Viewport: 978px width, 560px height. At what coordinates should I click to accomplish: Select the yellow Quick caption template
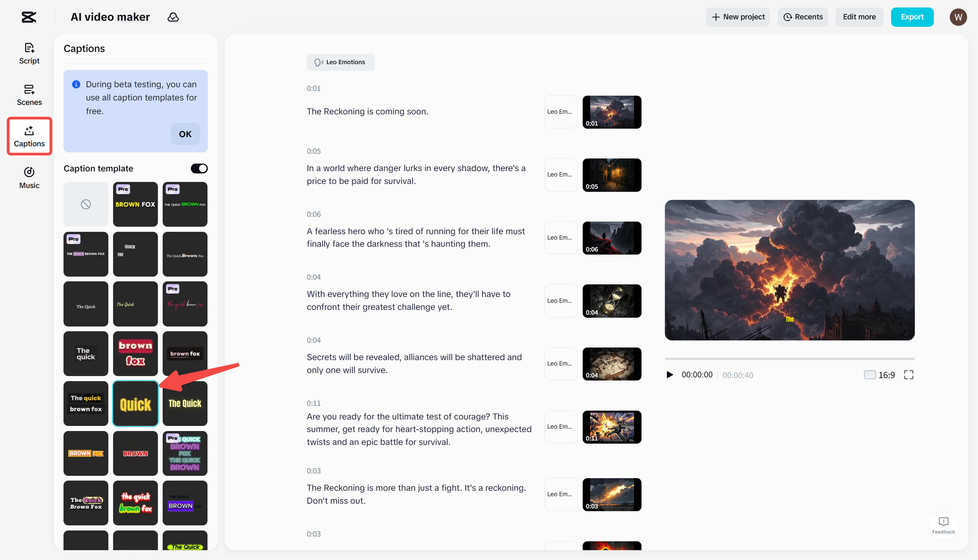coord(135,404)
